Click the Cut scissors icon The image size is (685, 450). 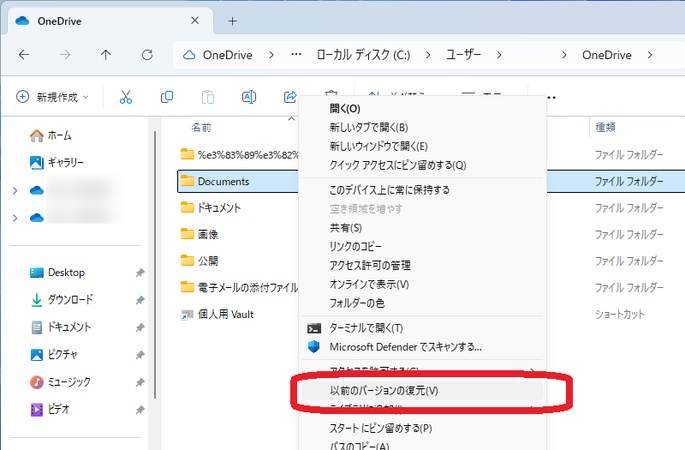(126, 97)
